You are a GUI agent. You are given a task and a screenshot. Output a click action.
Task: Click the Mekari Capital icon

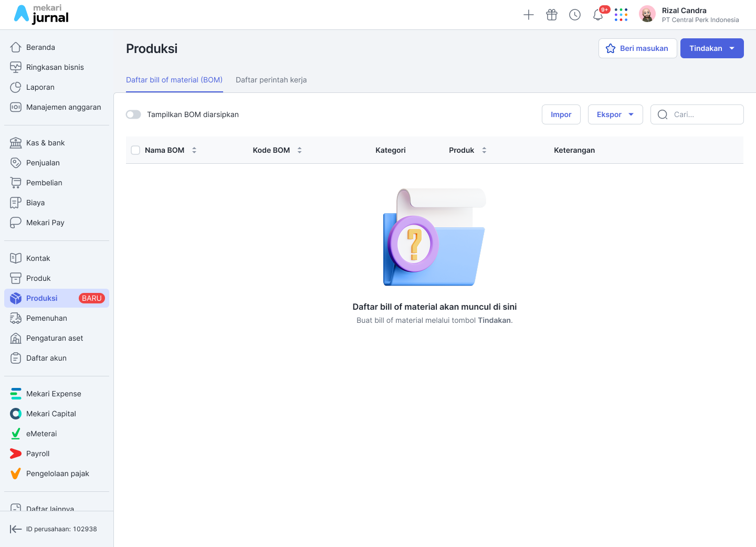(16, 414)
